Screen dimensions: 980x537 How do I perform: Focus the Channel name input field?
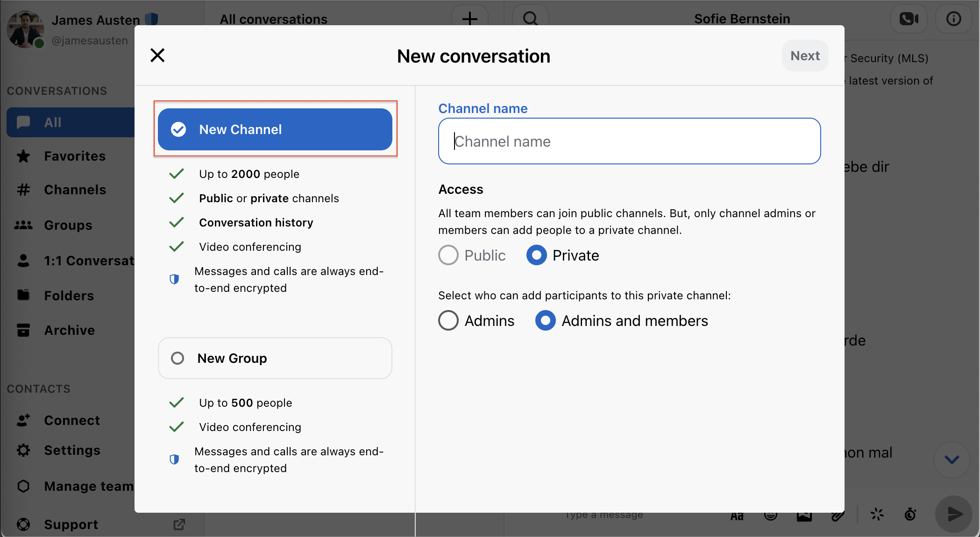click(x=629, y=141)
